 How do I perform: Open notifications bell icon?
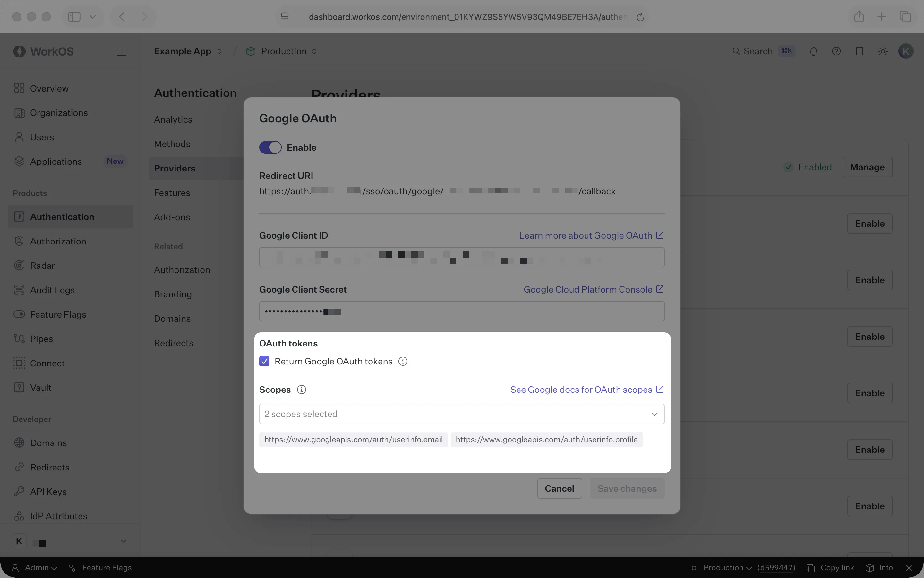(813, 51)
